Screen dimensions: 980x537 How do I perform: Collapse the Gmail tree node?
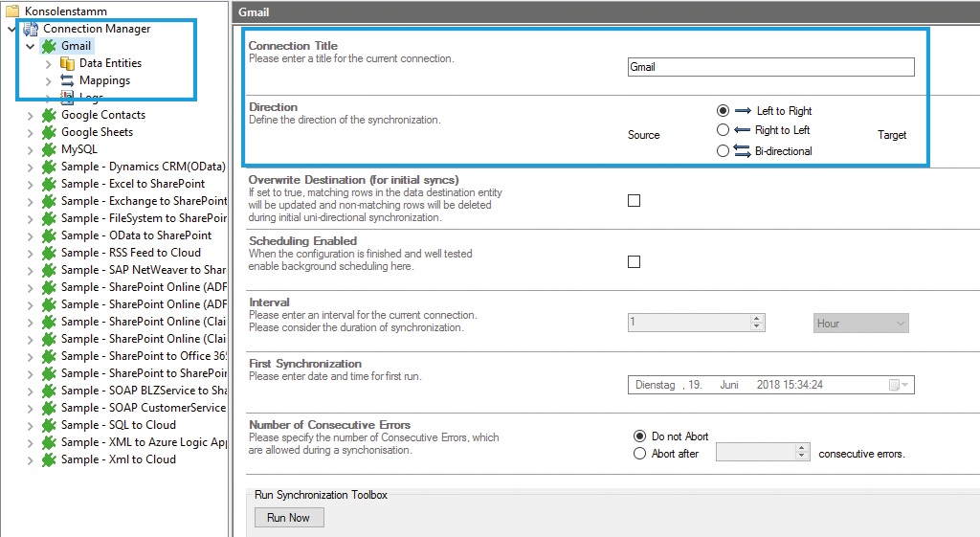click(x=31, y=46)
